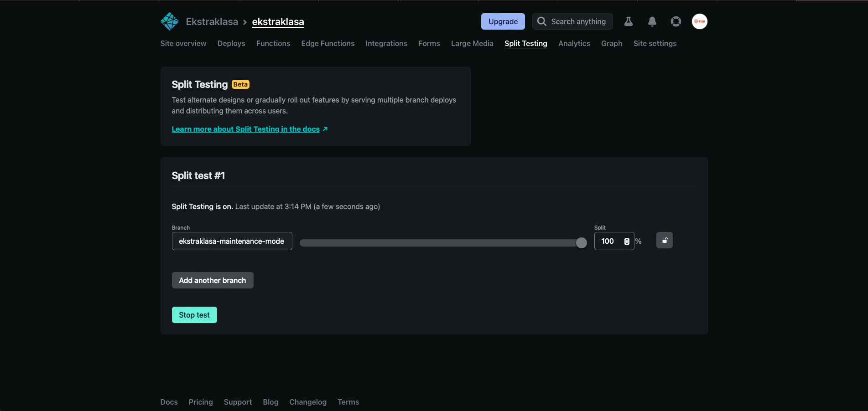Open Blog footer link

pos(270,402)
